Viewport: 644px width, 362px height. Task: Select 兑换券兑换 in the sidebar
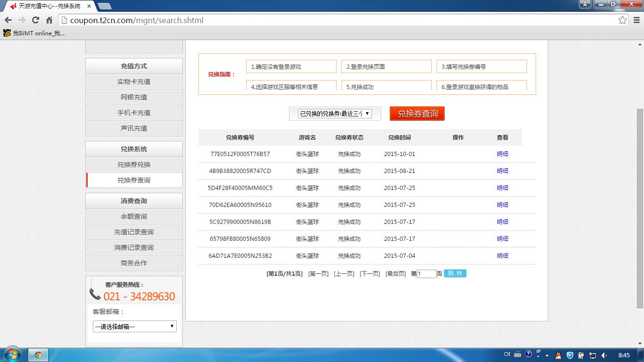click(134, 165)
